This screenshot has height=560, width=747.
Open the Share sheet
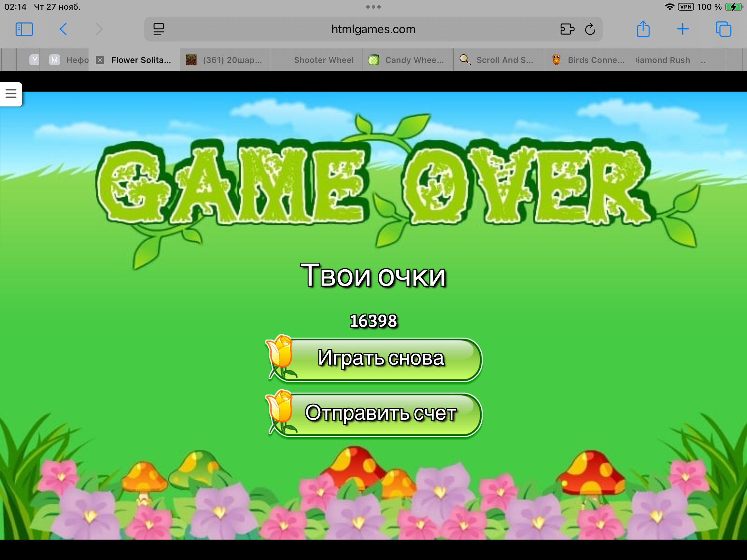coord(643,29)
